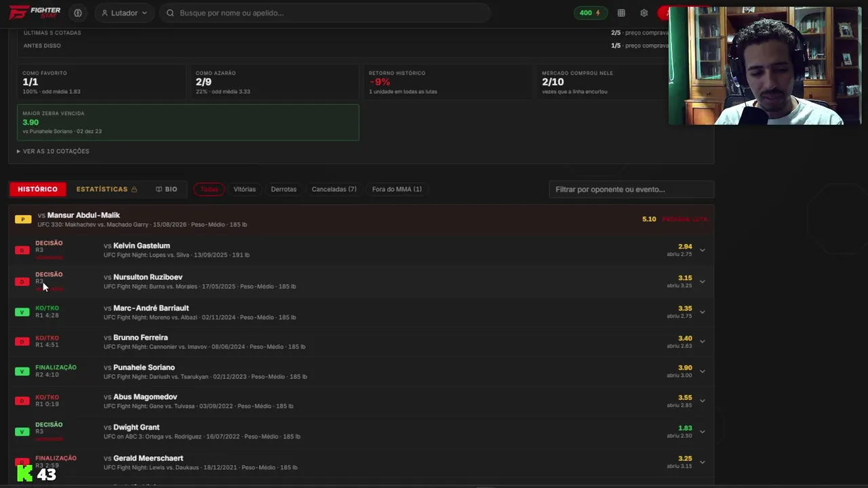Select the Vitórias filter chip
The width and height of the screenshot is (868, 488).
245,189
